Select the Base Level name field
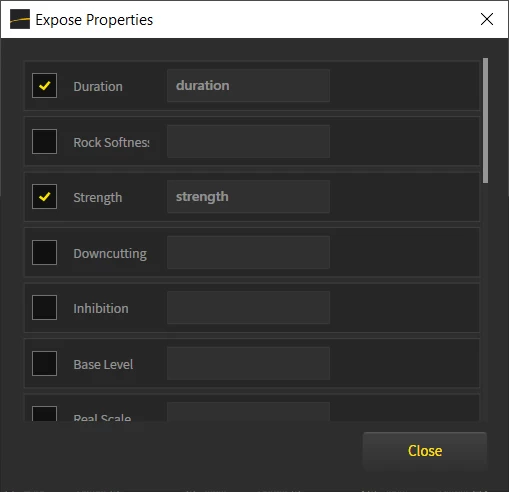Image resolution: width=509 pixels, height=492 pixels. point(248,363)
